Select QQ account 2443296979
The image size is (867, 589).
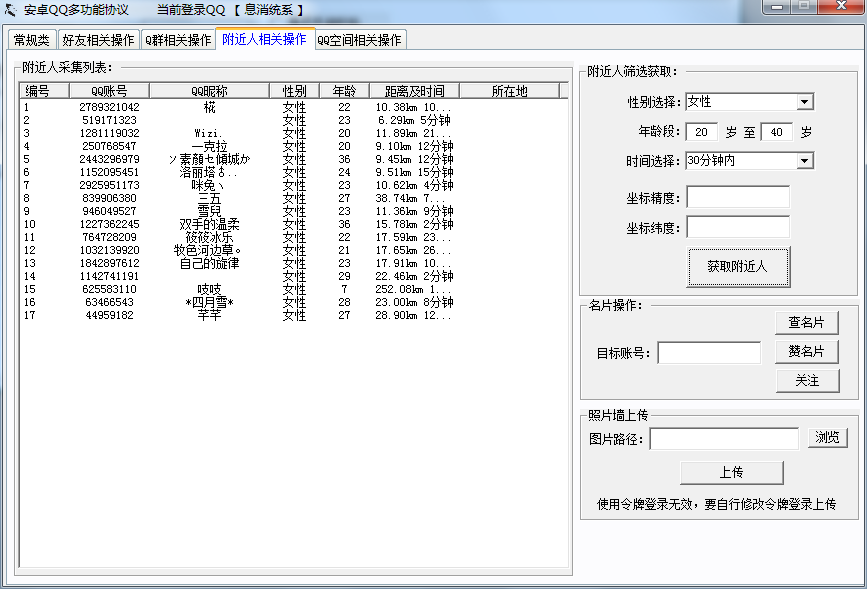click(x=109, y=159)
